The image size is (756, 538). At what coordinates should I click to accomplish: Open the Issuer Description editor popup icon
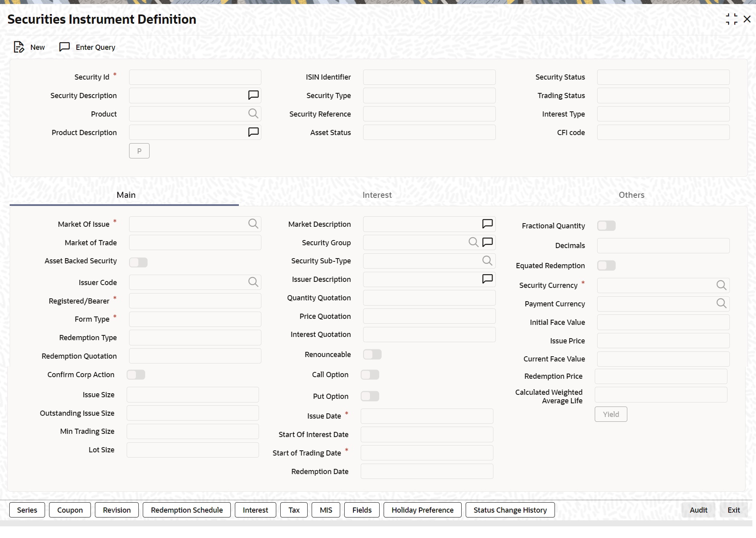coord(487,279)
